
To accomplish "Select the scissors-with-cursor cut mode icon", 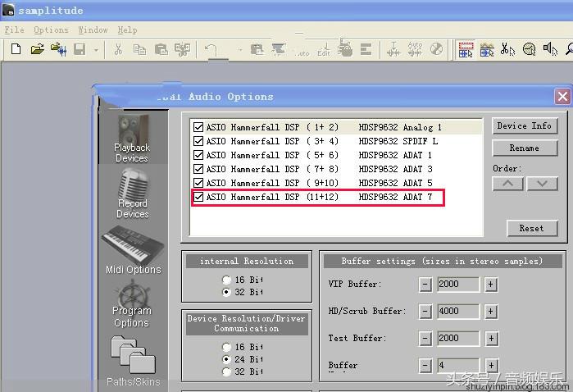I will coord(508,49).
